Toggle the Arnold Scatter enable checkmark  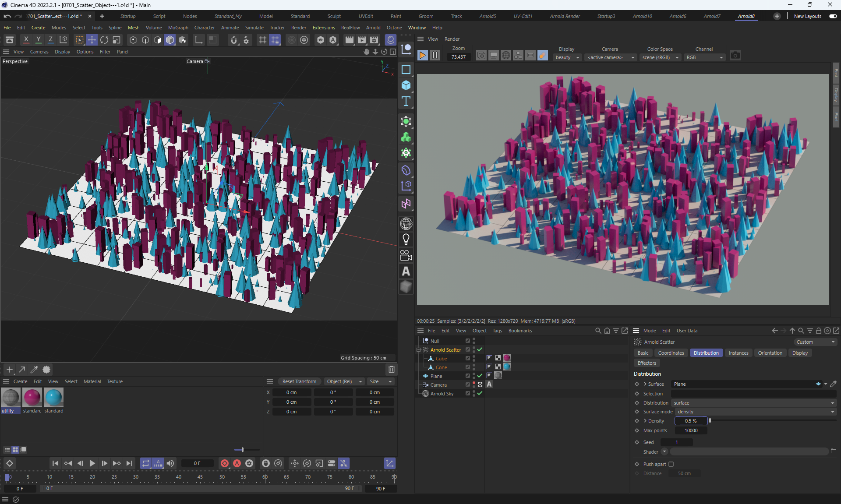tap(480, 349)
